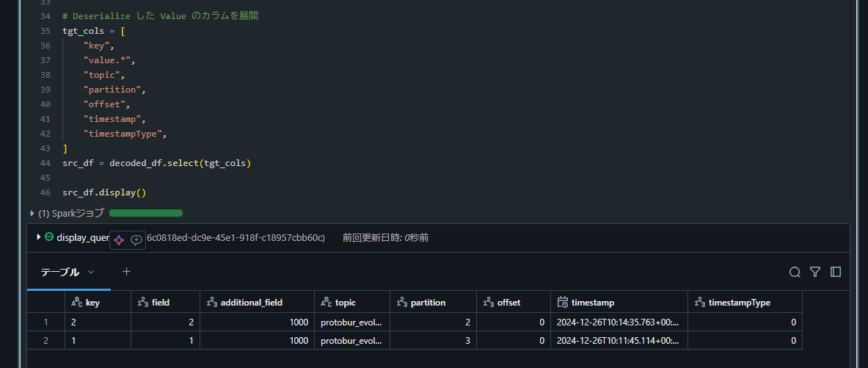Screen dimensions: 868x368
Task: Click the code line src_df.display()
Action: [104, 193]
